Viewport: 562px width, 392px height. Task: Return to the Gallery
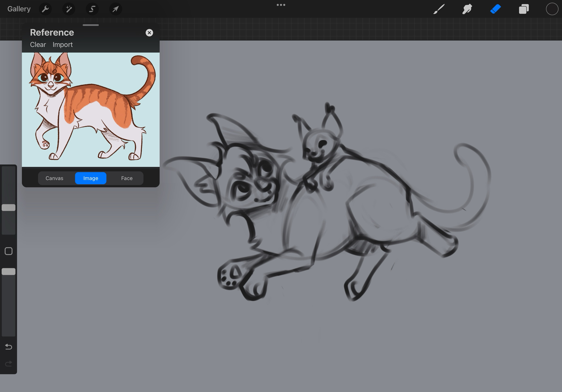click(x=19, y=9)
